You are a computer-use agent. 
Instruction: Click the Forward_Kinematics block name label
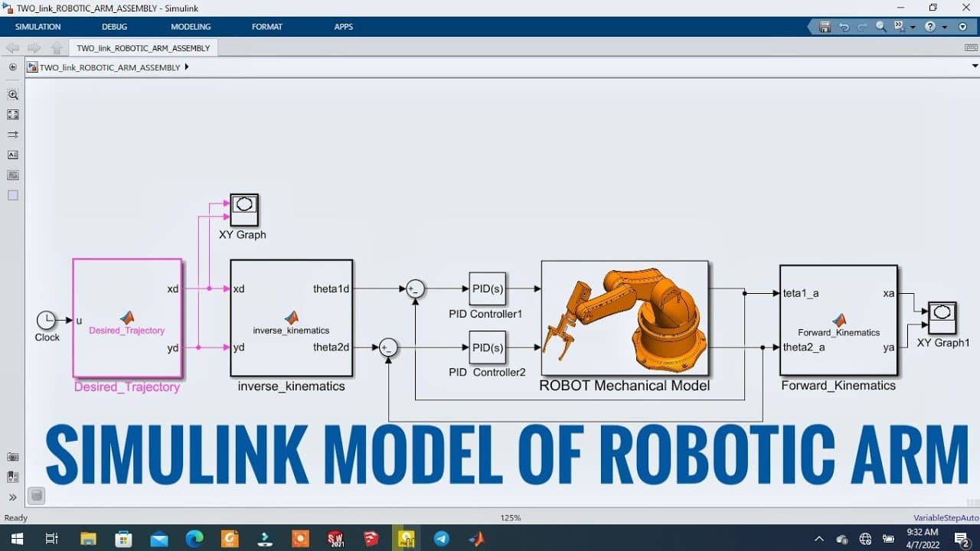838,386
